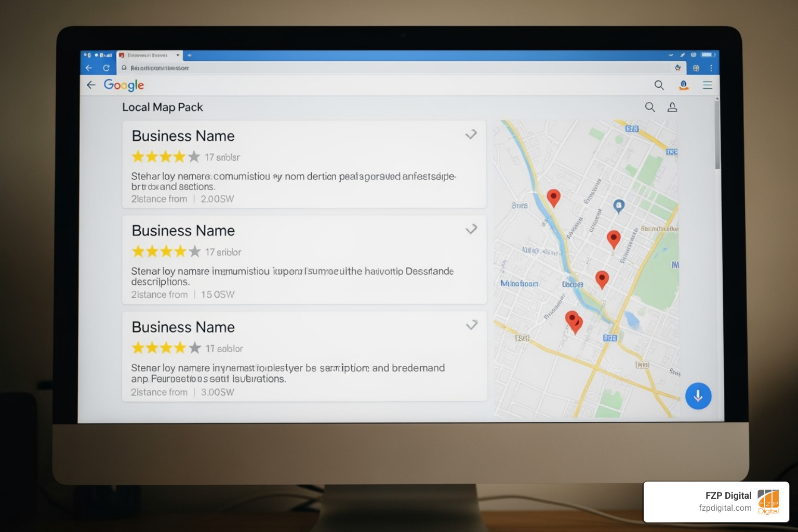This screenshot has width=798, height=532.
Task: Open search using the magnifier in the header
Action: coord(659,85)
